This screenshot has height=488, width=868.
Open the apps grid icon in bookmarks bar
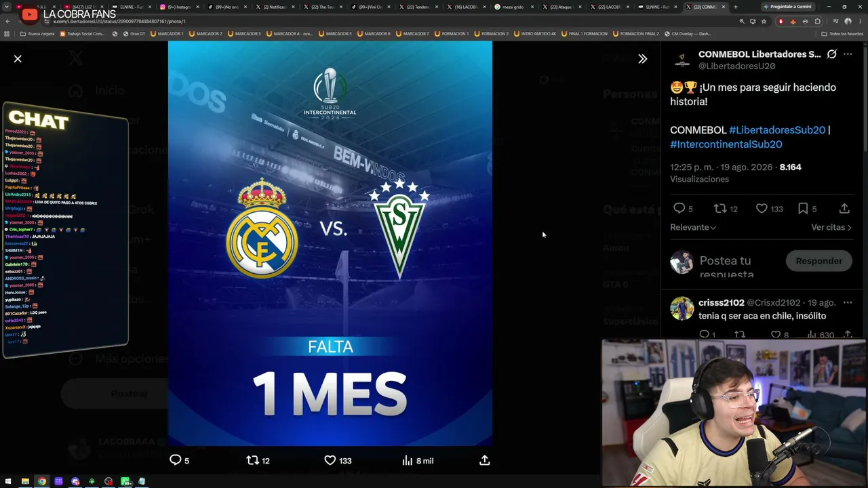(x=7, y=34)
